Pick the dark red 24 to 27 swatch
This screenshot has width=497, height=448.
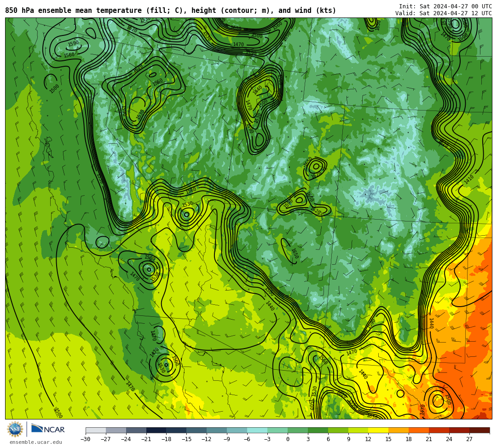coord(460,430)
